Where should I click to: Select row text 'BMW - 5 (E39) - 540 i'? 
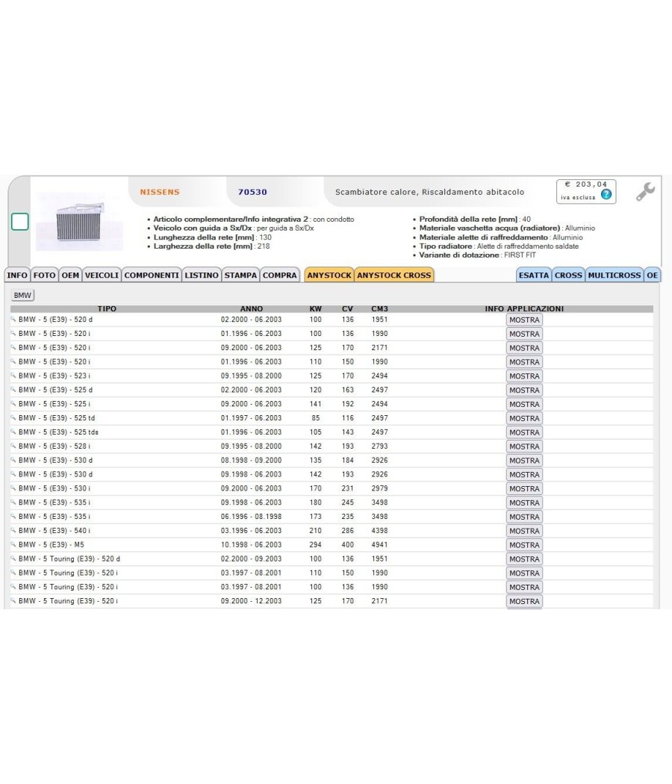click(55, 530)
